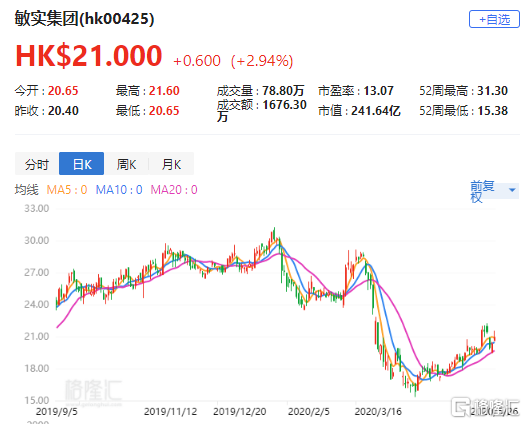Viewport: 526px width, 424px height.
Task: Click the percent change (+2.94%)
Action: pos(262,61)
